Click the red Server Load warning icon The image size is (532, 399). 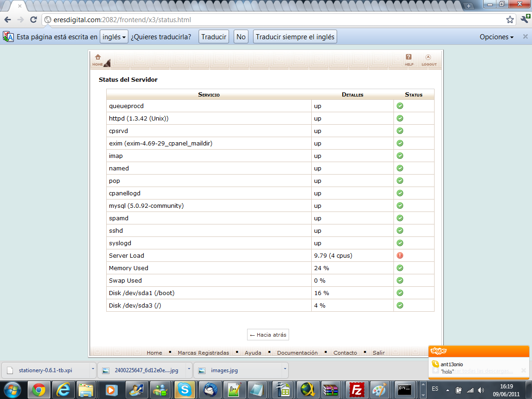[x=400, y=255]
